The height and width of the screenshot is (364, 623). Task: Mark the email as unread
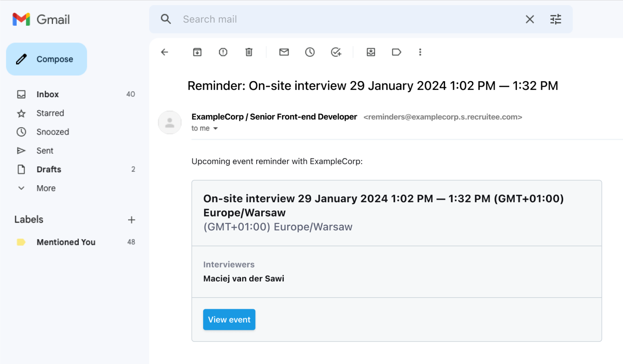[284, 52]
